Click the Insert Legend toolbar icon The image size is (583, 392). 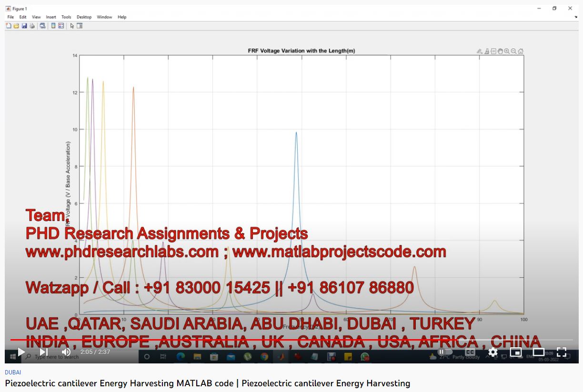pyautogui.click(x=61, y=26)
